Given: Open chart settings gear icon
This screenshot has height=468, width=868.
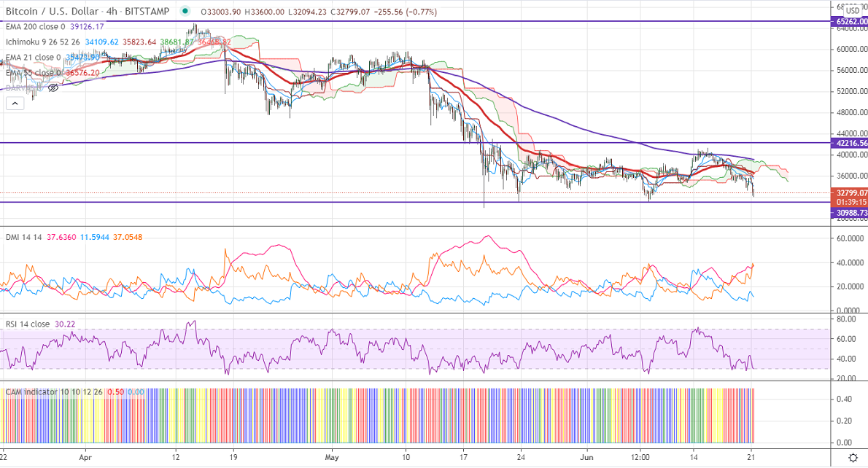Looking at the screenshot, I should coord(853,458).
